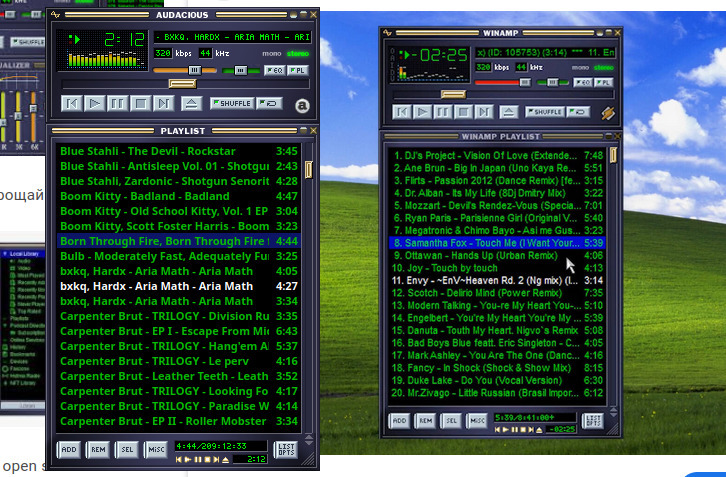The image size is (726, 477).
Task: Open LIST OPTS menu in Winamp playlist
Action: (x=594, y=421)
